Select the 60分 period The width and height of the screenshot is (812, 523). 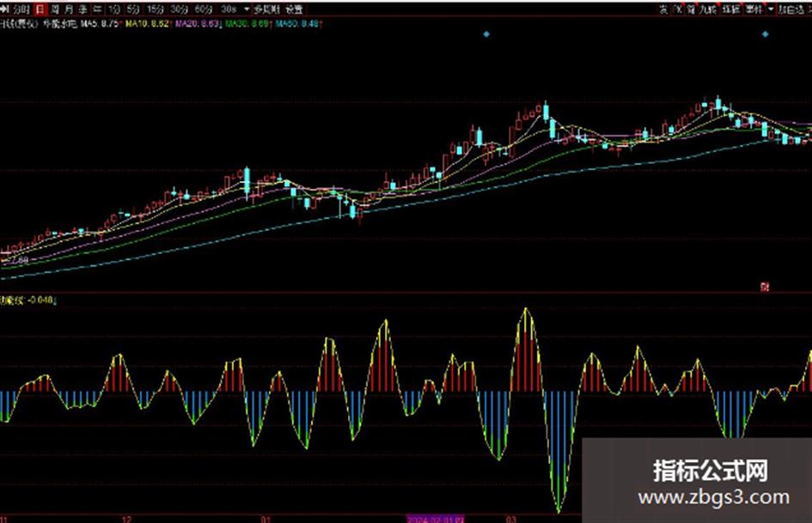pyautogui.click(x=204, y=9)
